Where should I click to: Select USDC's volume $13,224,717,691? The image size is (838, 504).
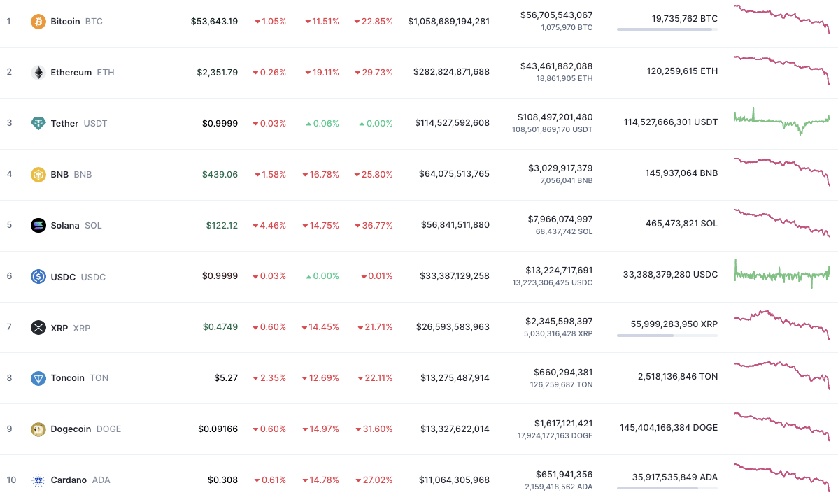[x=559, y=270]
